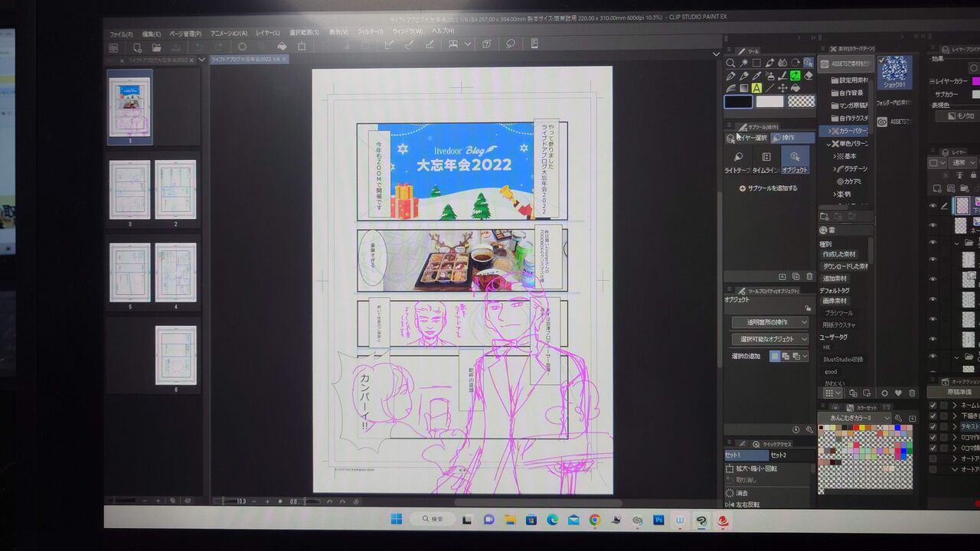The height and width of the screenshot is (551, 980).
Task: Choose the Light table sub tool
Action: (738, 161)
